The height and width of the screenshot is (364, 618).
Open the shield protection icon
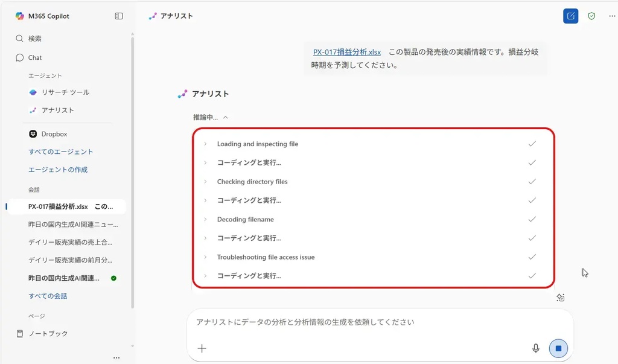591,16
